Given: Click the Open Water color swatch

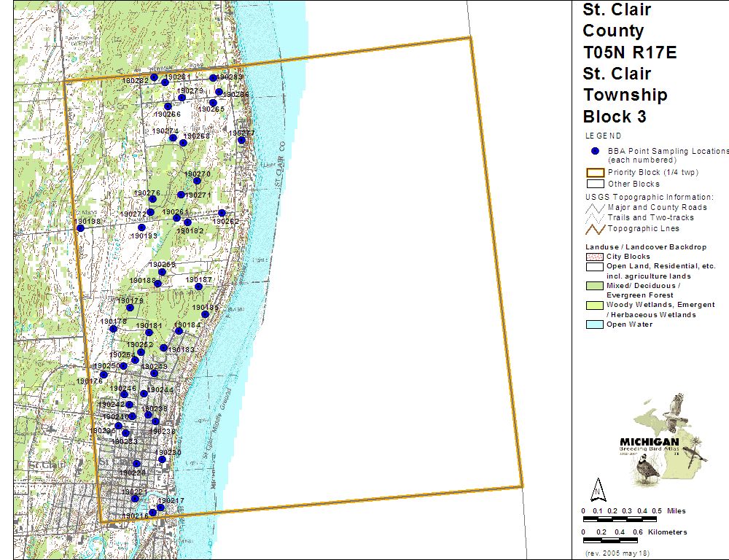Looking at the screenshot, I should (594, 324).
